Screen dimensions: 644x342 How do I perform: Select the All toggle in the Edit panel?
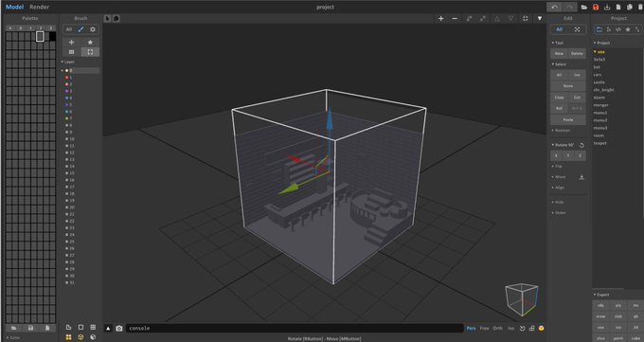559,29
